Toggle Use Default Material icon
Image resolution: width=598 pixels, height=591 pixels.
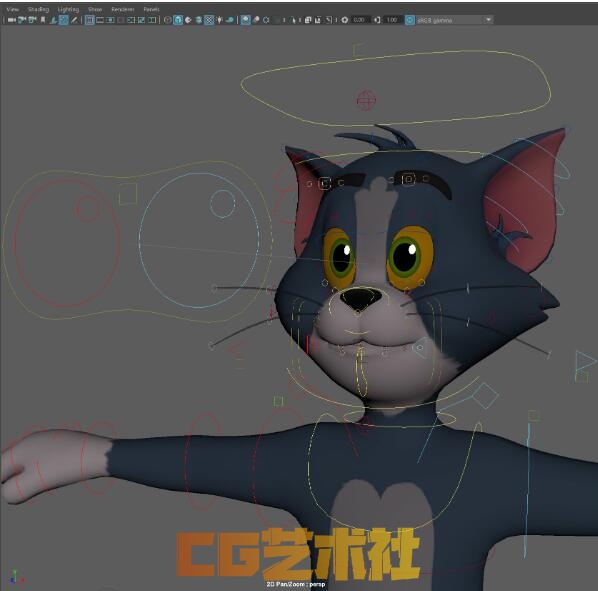[x=188, y=20]
